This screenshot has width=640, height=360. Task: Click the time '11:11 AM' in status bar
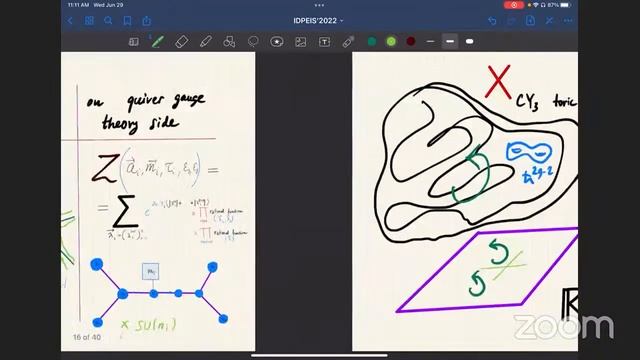coord(78,5)
